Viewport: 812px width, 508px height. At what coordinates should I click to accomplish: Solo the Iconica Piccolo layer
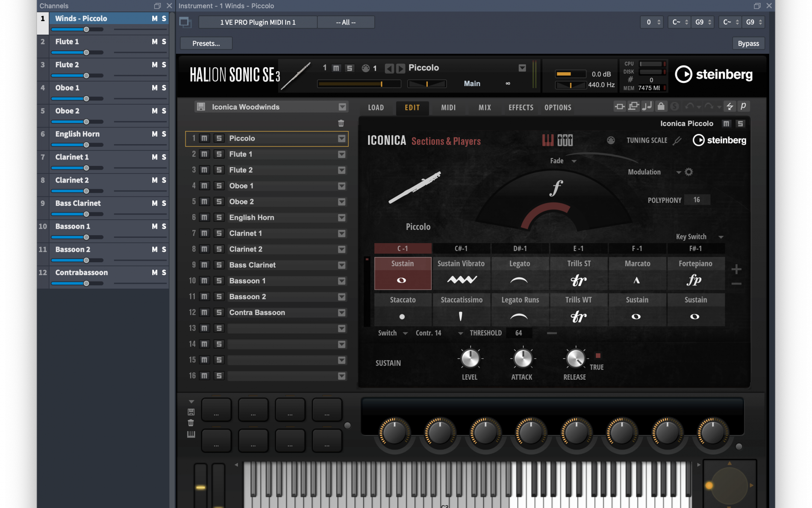pyautogui.click(x=740, y=123)
